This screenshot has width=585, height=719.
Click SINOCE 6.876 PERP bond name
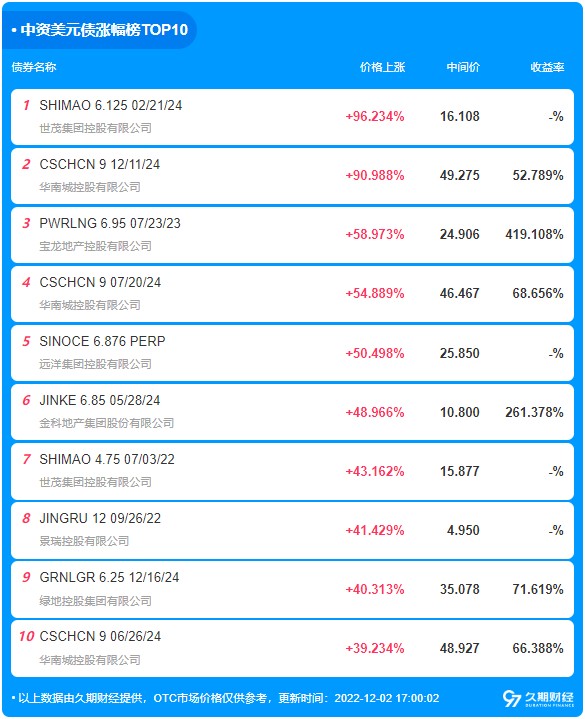[102, 341]
